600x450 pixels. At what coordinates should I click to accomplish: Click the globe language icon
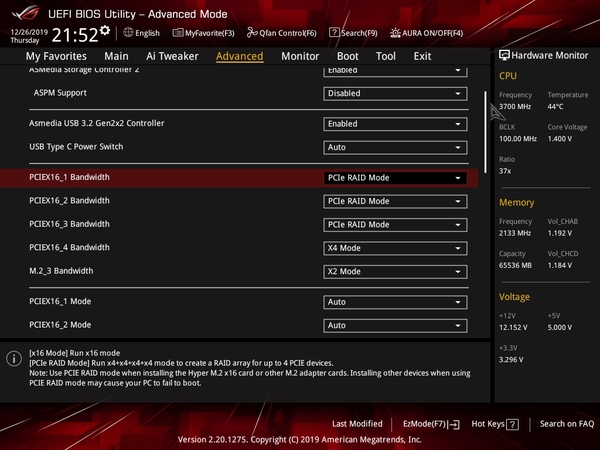128,33
